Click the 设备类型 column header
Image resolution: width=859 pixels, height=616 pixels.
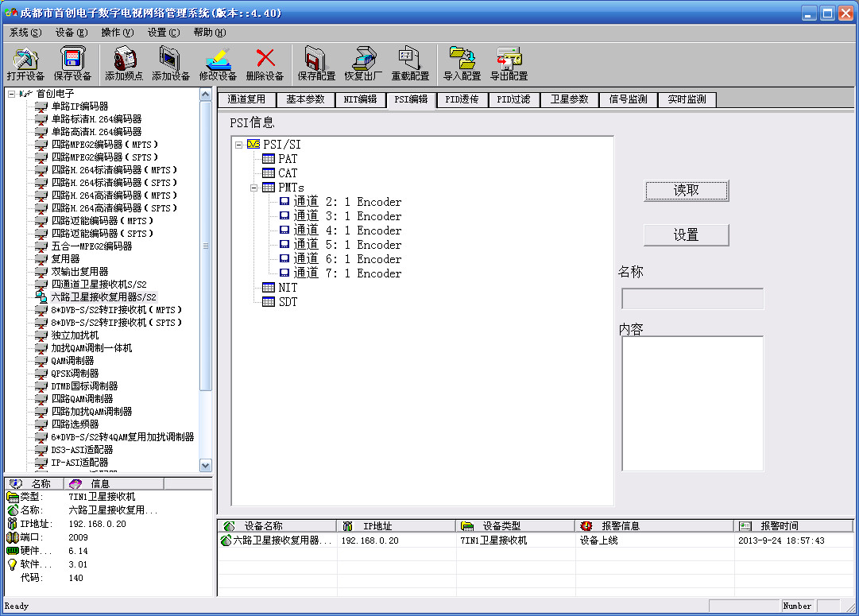(516, 526)
